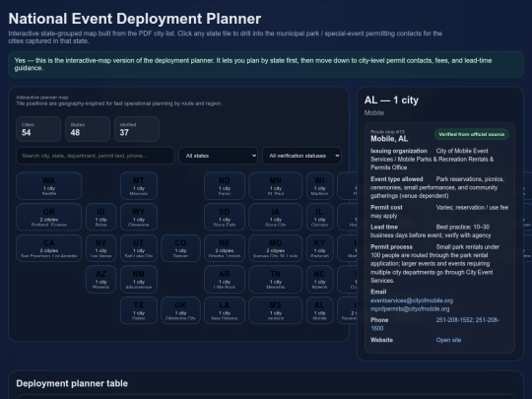The width and height of the screenshot is (532, 399).
Task: Click the Deployment planner table heading
Action: [x=72, y=383]
